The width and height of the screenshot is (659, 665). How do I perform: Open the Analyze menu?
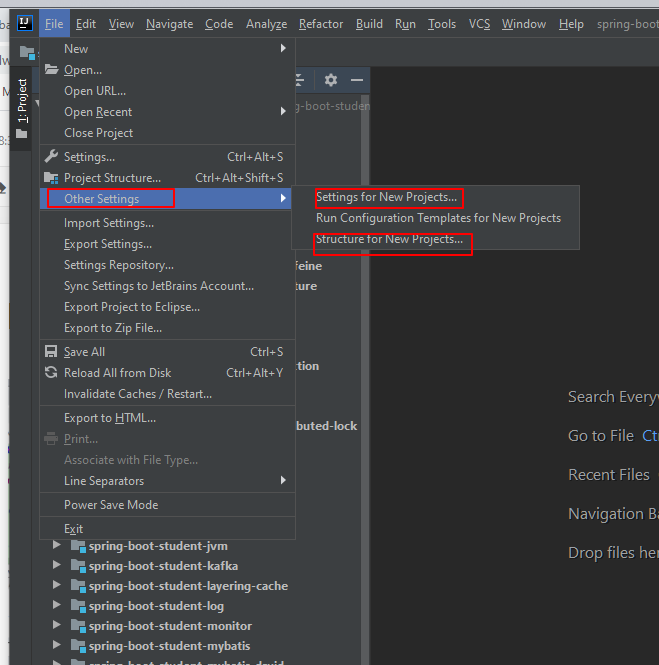tap(266, 24)
